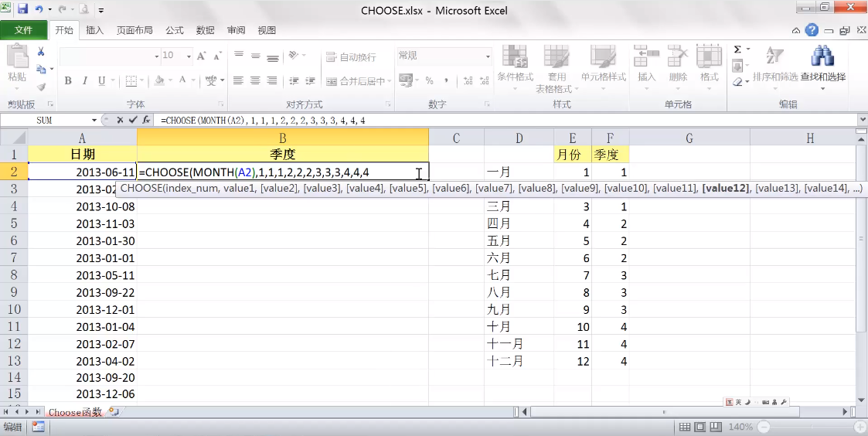Screen dimensions: 868x436
Task: Click the Increase Decimal icon
Action: pos(468,81)
